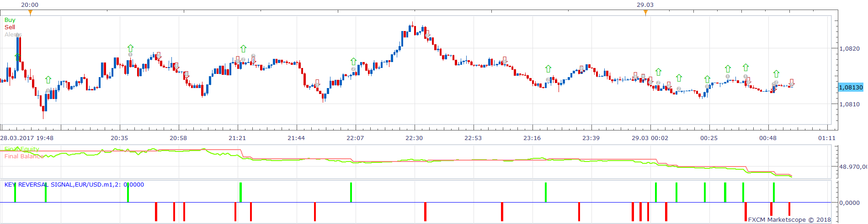This screenshot has width=868, height=224.
Task: Click the last sell arrow at chart's right end
Action: (x=792, y=82)
